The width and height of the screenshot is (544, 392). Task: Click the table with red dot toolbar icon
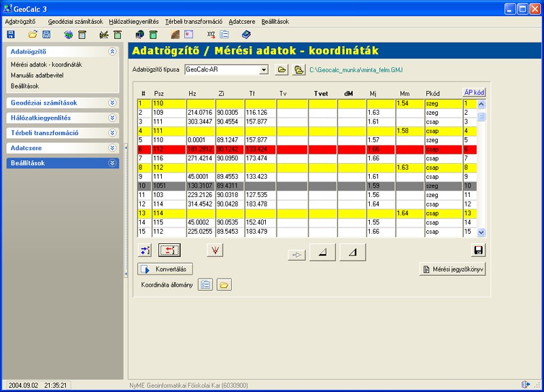point(189,35)
